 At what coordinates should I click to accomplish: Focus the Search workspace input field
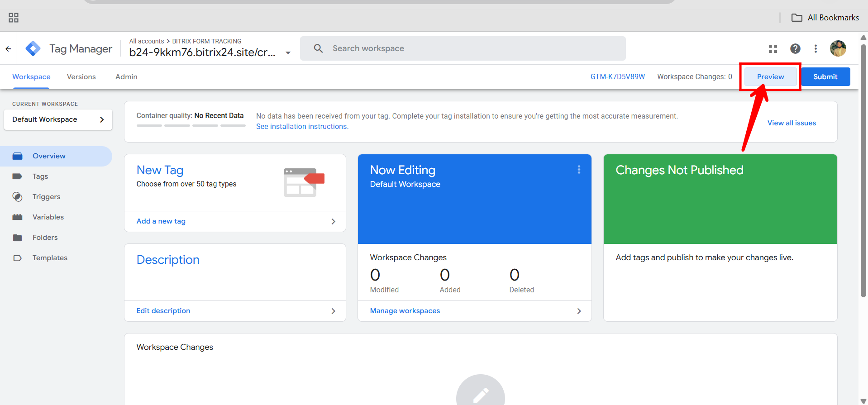463,48
